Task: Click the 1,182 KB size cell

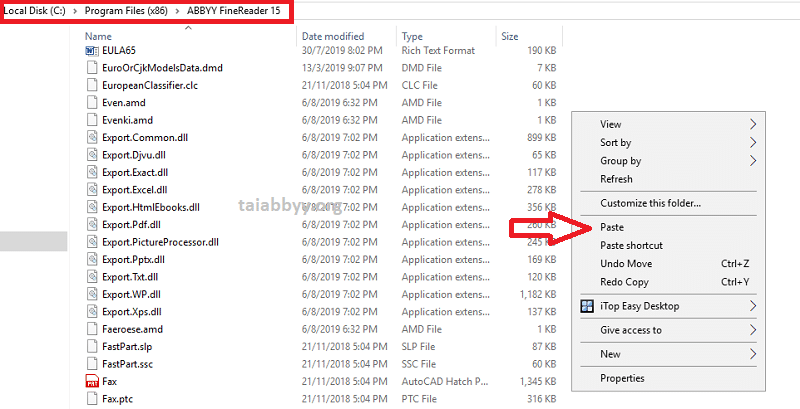Action: [x=538, y=294]
